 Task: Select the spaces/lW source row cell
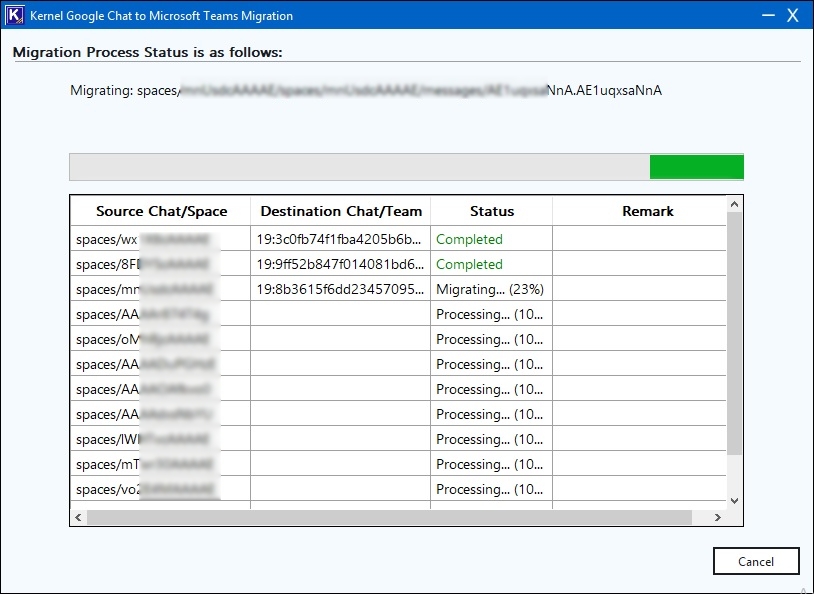160,439
